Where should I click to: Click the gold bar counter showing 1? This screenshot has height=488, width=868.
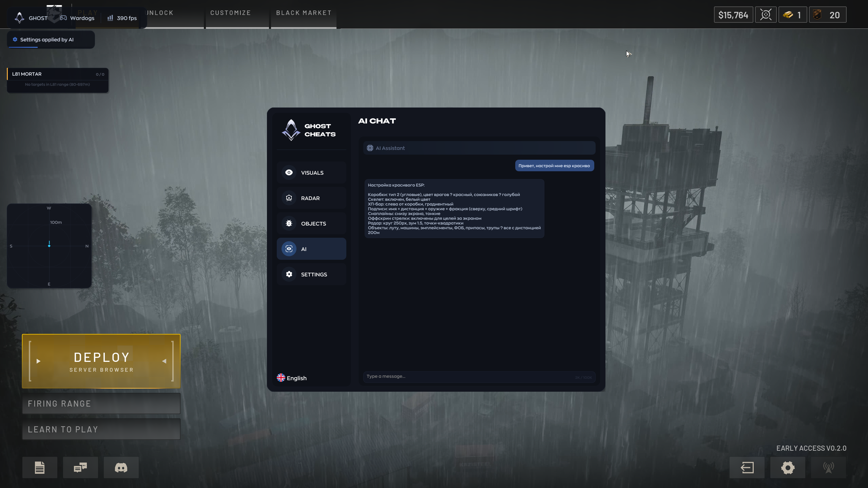[792, 15]
